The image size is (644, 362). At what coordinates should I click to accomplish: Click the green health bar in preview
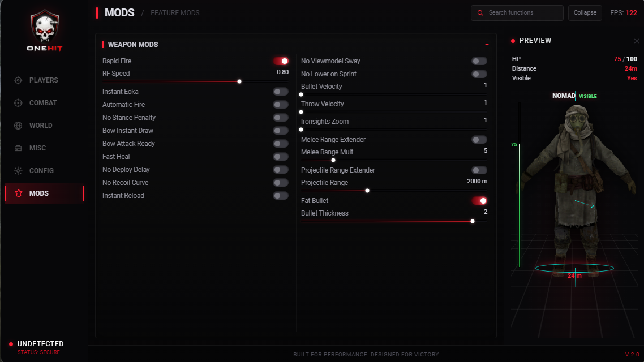pos(520,205)
